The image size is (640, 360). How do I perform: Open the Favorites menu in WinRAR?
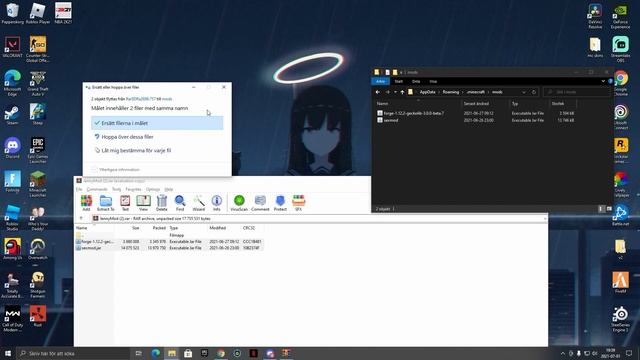(133, 189)
